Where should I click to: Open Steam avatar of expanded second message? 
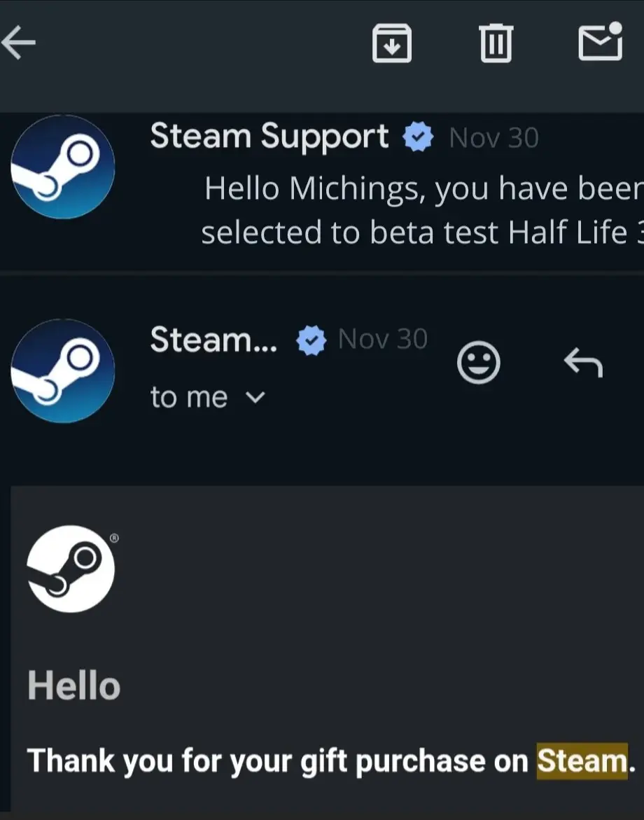coord(63,370)
